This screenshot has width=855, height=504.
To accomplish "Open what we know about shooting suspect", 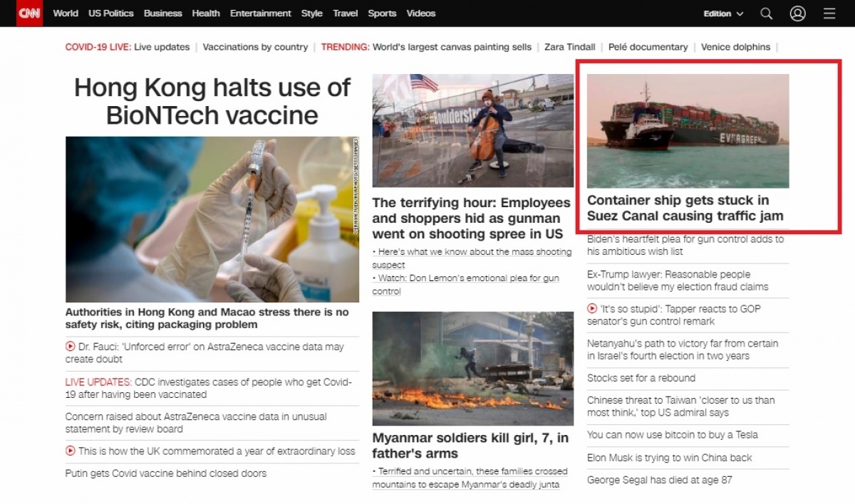I will pyautogui.click(x=472, y=258).
